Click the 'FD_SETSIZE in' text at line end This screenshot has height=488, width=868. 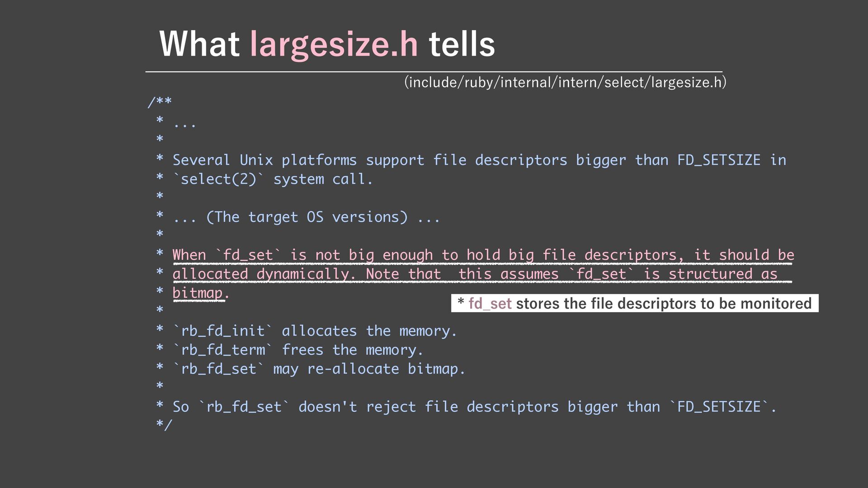(x=731, y=160)
